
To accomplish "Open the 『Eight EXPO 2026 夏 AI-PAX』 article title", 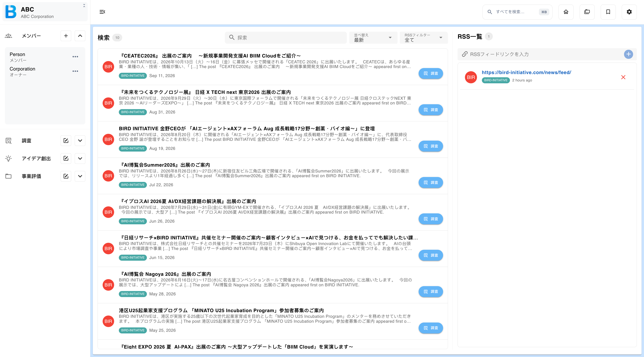I will coord(236,347).
